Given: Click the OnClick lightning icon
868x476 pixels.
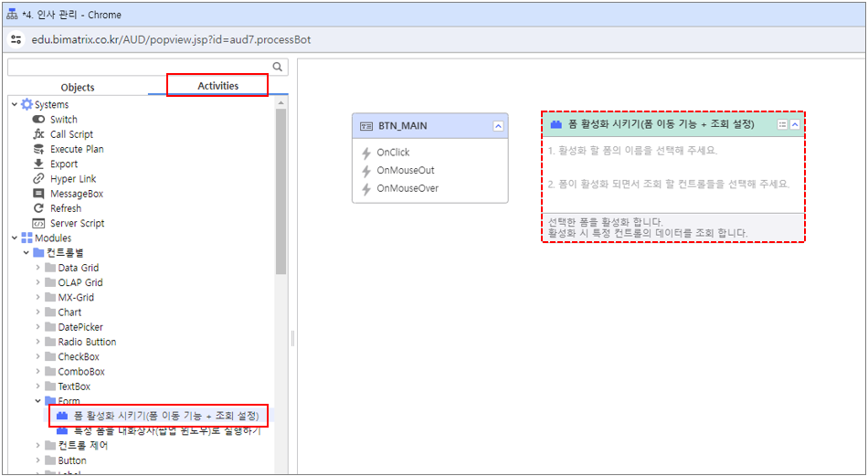Looking at the screenshot, I should coord(365,153).
